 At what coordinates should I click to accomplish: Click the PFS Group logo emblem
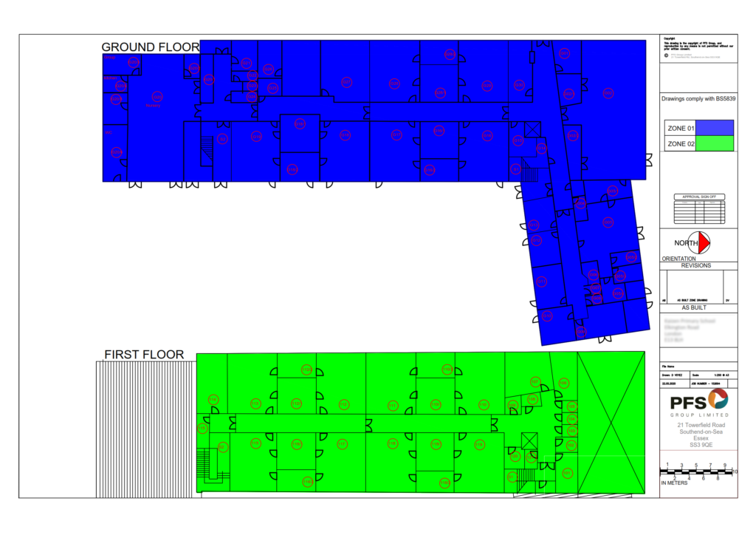pos(718,399)
